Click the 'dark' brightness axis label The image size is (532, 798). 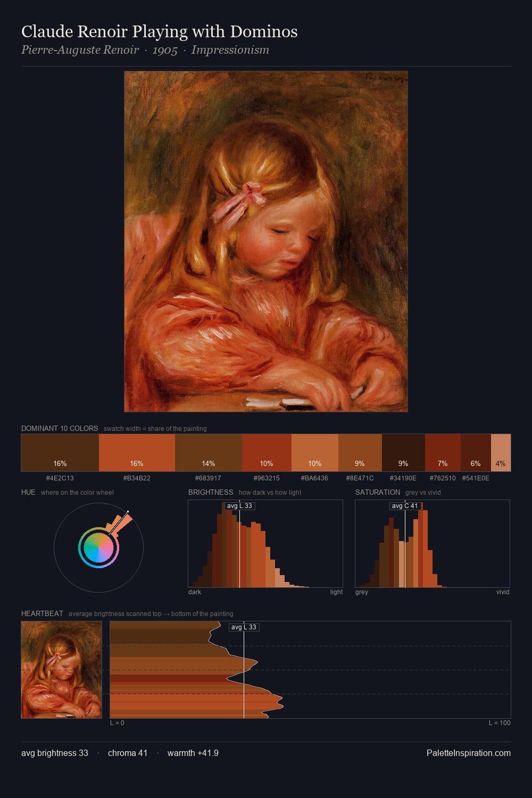[x=195, y=592]
